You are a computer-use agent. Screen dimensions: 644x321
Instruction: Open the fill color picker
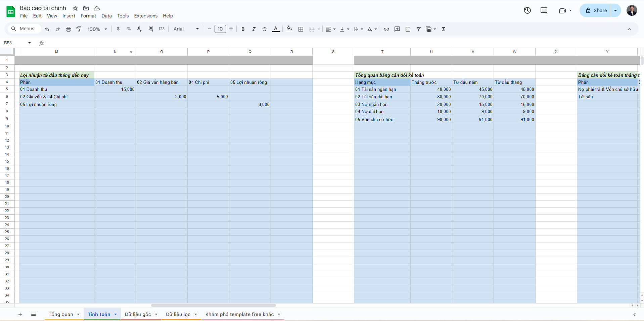coord(289,29)
